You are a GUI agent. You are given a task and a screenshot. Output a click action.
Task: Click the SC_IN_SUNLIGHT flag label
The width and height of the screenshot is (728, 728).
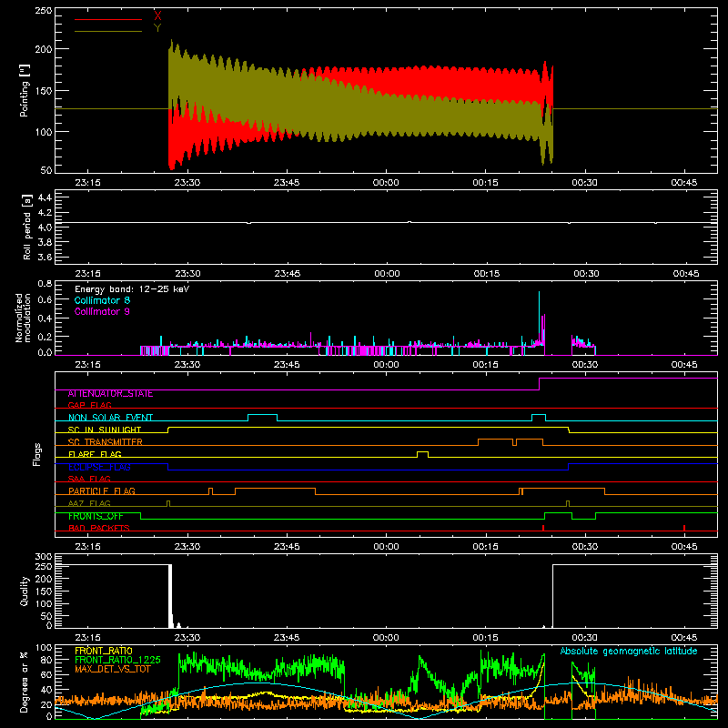105,430
